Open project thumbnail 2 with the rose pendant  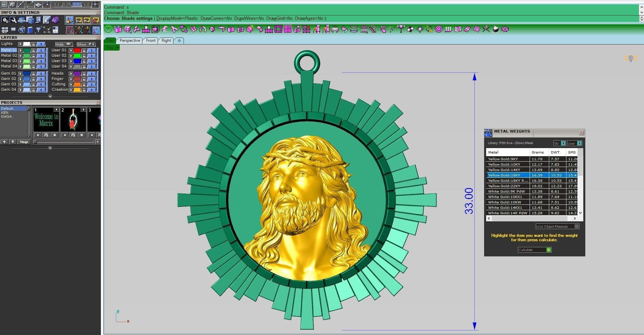coord(73,120)
